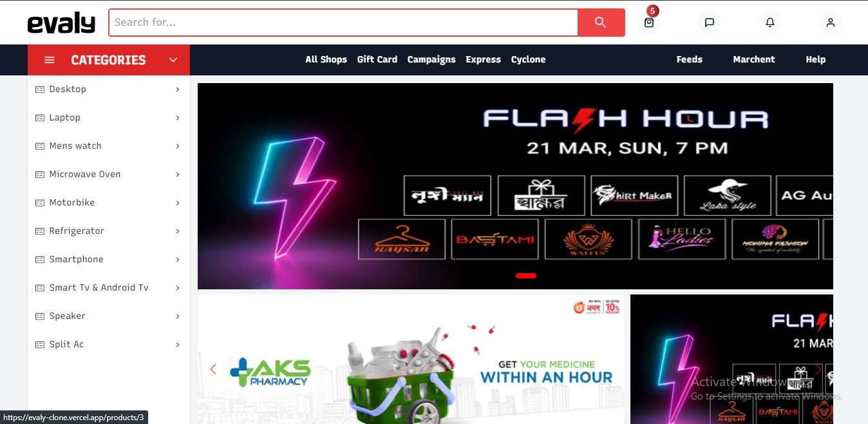
Task: Click the hamburger icon beside Categories
Action: coord(50,60)
